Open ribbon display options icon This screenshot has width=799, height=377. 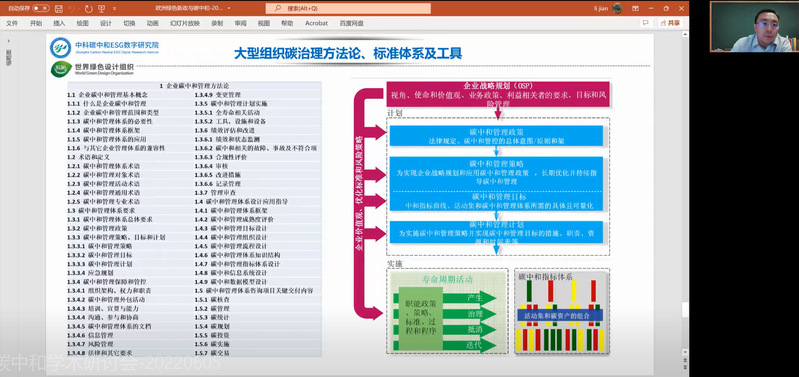pyautogui.click(x=635, y=9)
